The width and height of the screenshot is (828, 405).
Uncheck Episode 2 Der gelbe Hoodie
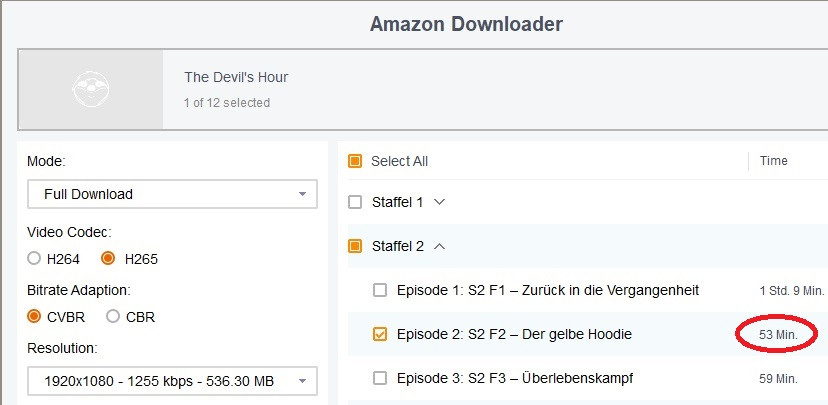tap(380, 334)
